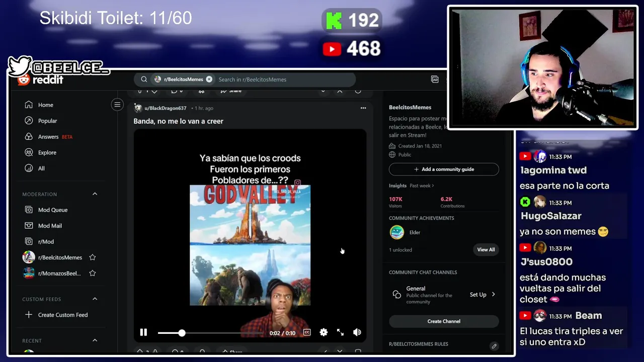Click chat username J'sus0800

click(546, 261)
